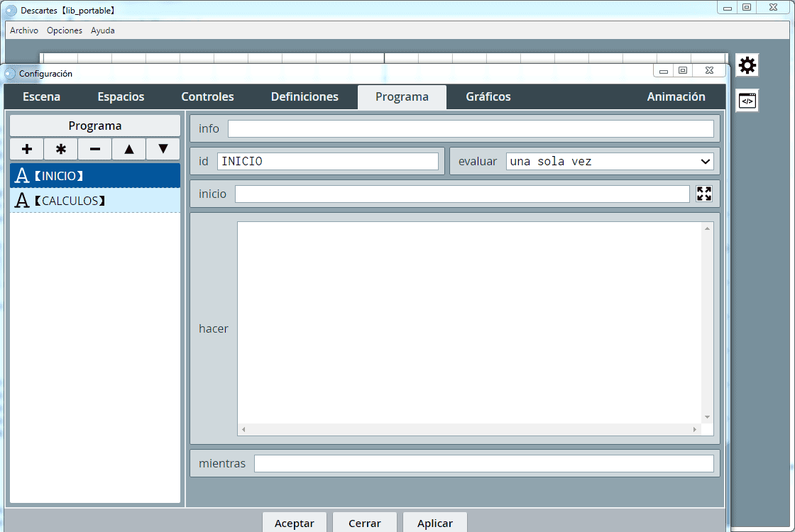Click the hacer area horizontal scrollbar
The width and height of the screenshot is (795, 532).
click(468, 430)
